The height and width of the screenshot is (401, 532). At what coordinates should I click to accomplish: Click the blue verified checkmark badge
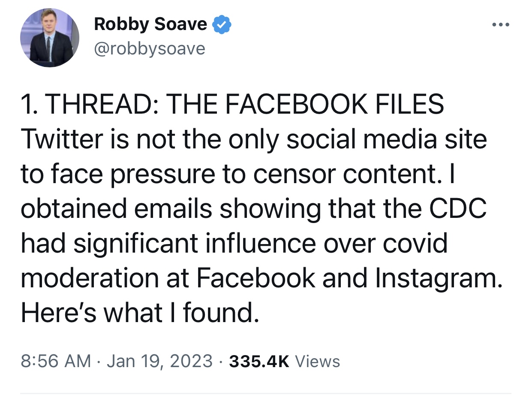(x=222, y=24)
